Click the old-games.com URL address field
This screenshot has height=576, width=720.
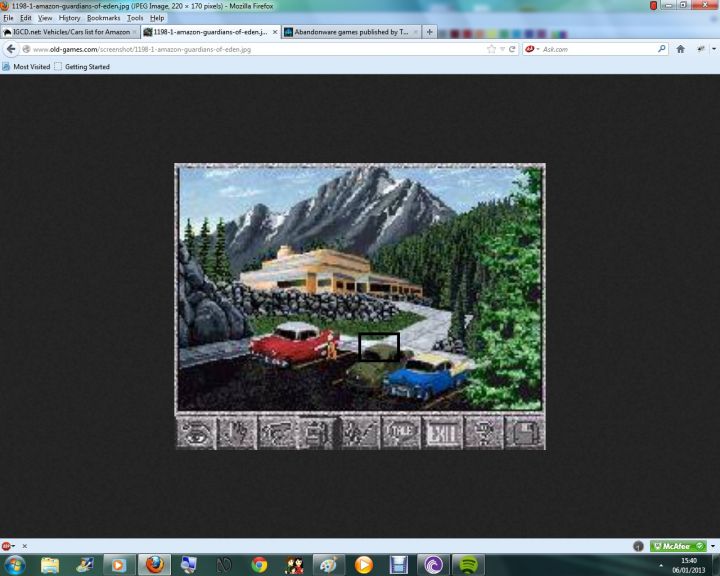point(250,49)
